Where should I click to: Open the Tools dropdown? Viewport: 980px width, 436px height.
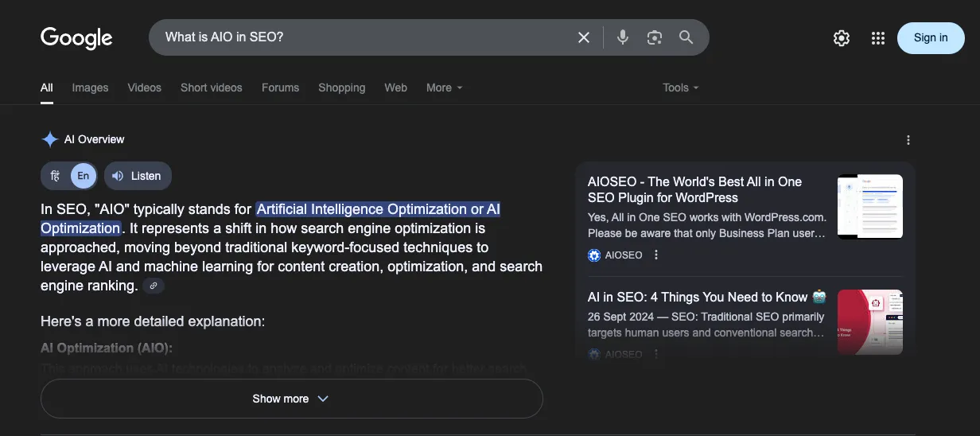[680, 88]
